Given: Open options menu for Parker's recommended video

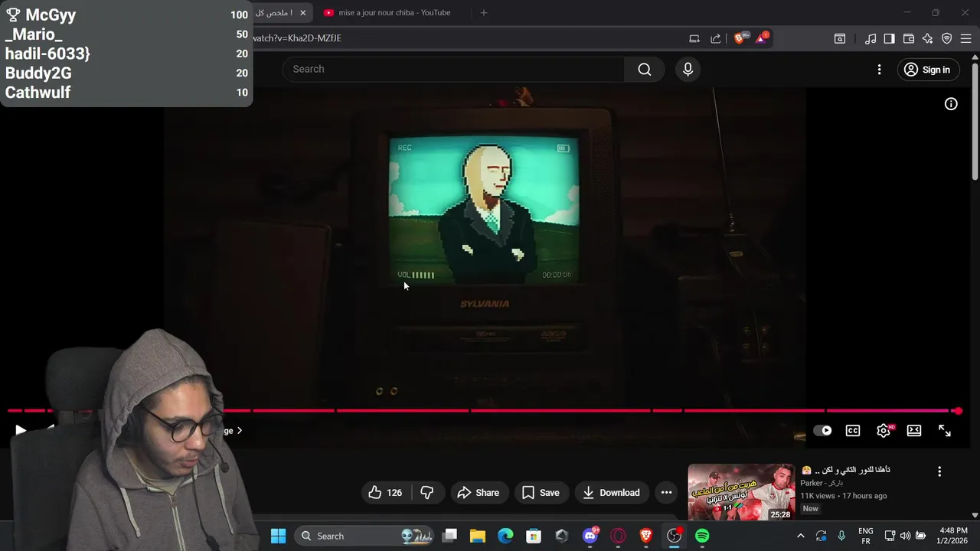Looking at the screenshot, I should [x=939, y=472].
